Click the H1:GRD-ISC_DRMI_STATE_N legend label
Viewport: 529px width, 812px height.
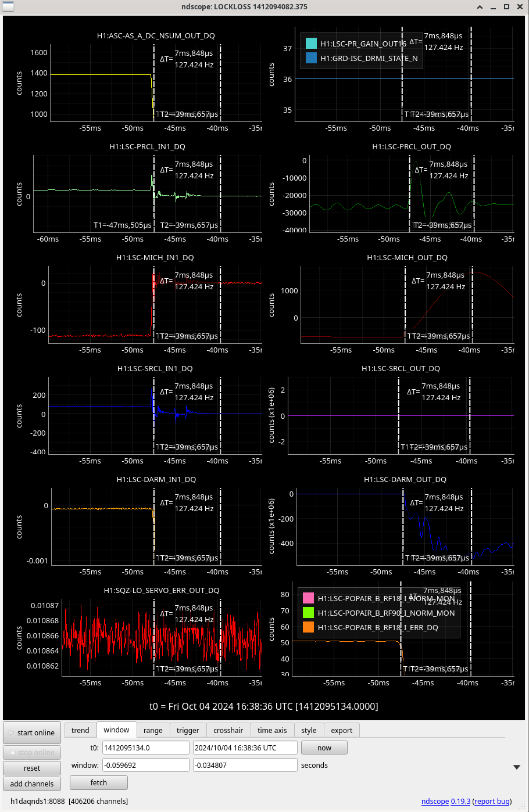coord(369,58)
